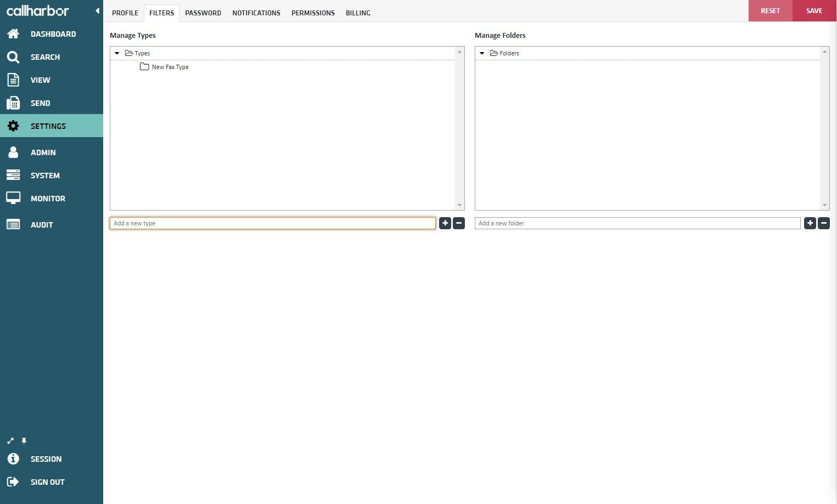The height and width of the screenshot is (504, 837).
Task: Click the Admin user icon
Action: click(x=13, y=152)
